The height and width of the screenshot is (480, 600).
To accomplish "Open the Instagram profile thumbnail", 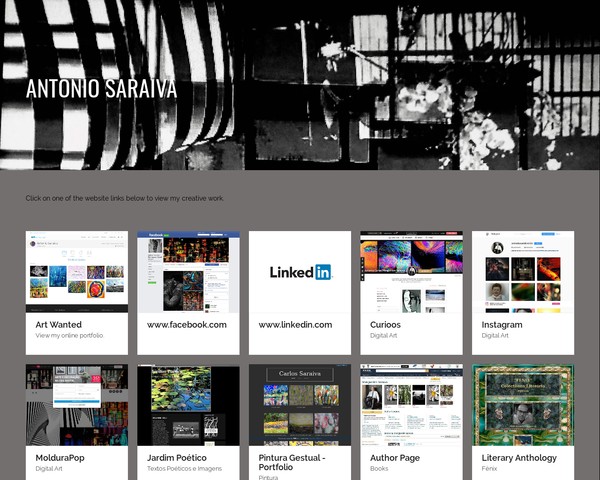I will (523, 272).
